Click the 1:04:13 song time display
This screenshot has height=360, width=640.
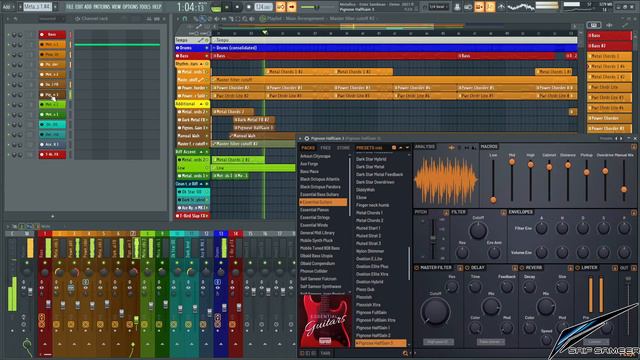tap(190, 7)
